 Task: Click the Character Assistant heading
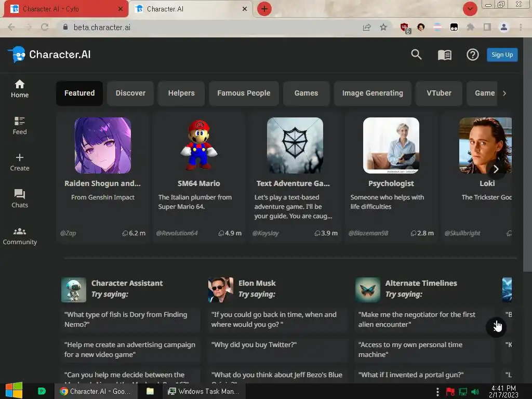click(x=127, y=283)
